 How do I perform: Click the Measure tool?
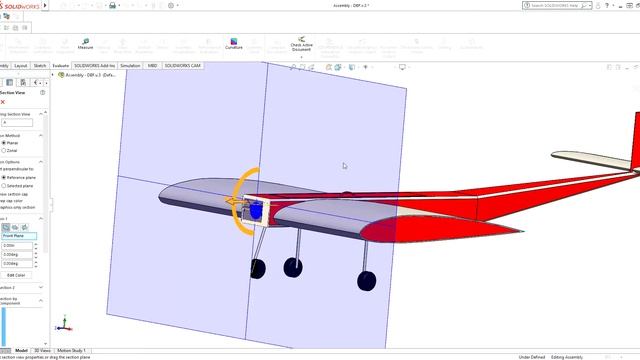pos(85,44)
